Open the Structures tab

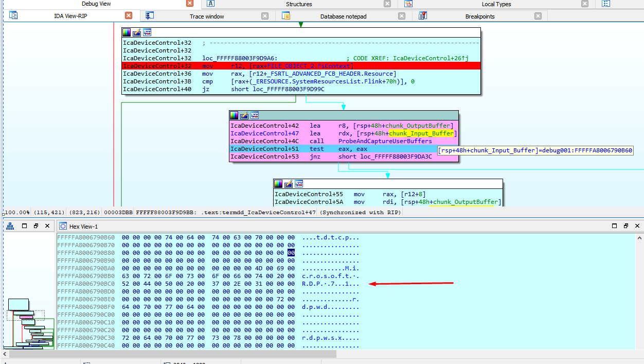coord(299,4)
